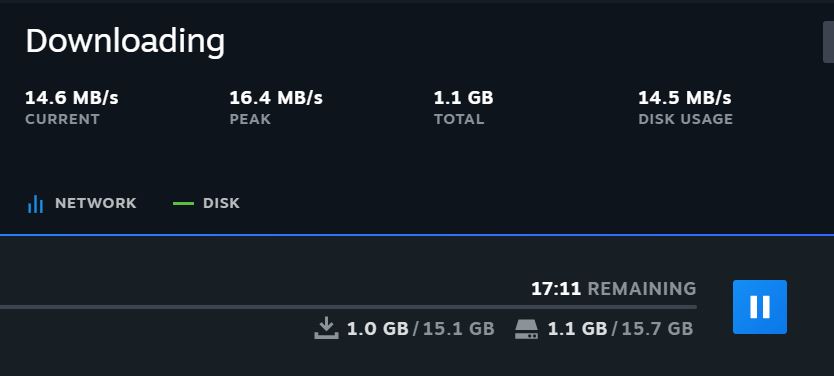The image size is (834, 376).
Task: Pause the current download
Action: (760, 307)
